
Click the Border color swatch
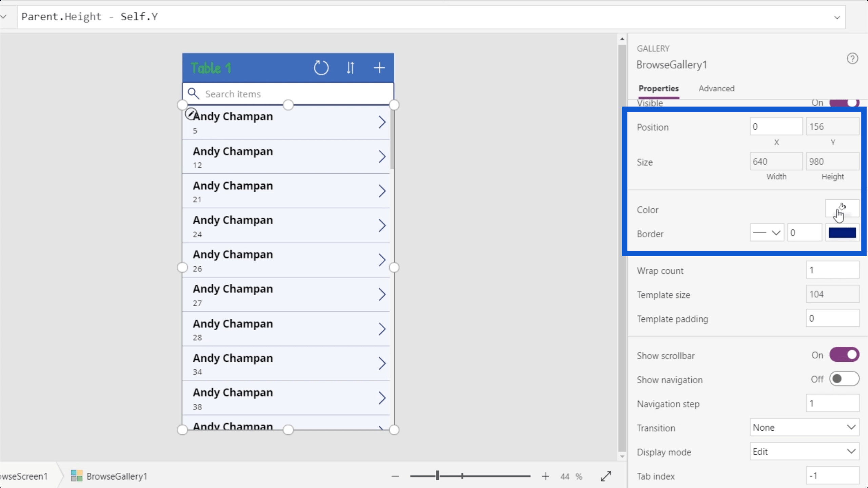tap(842, 232)
